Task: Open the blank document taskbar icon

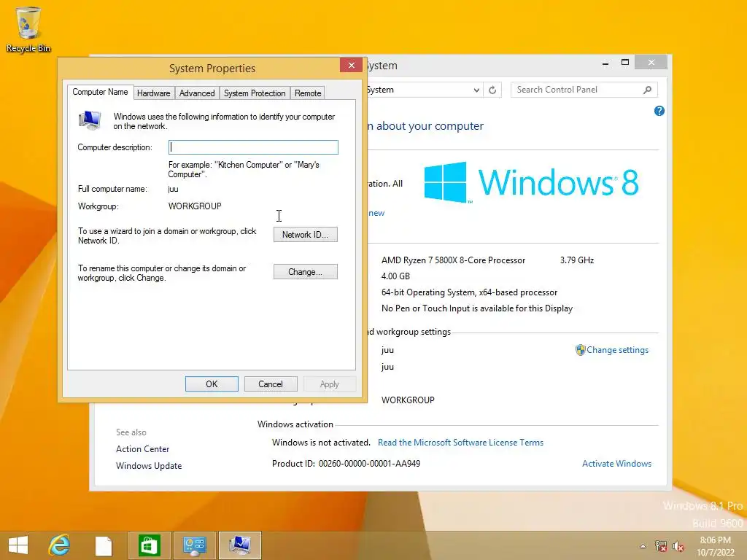Action: (x=104, y=545)
